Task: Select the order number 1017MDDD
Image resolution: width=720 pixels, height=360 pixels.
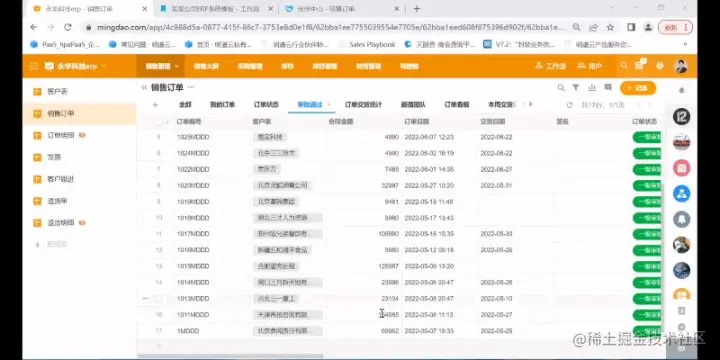Action: click(193, 234)
